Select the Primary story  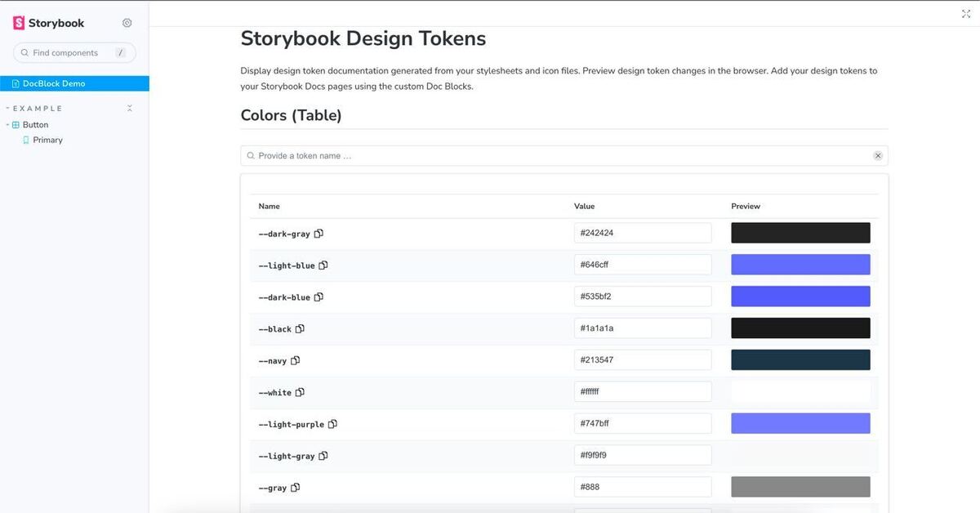[47, 141]
